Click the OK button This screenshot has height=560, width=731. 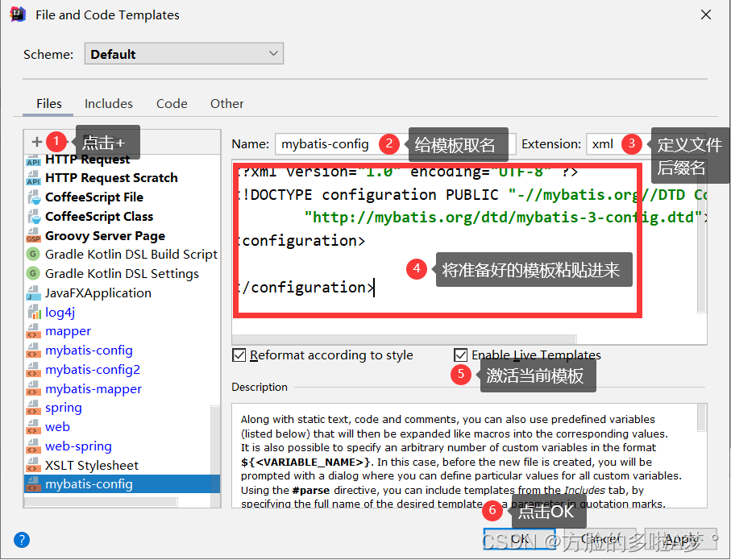coord(519,539)
